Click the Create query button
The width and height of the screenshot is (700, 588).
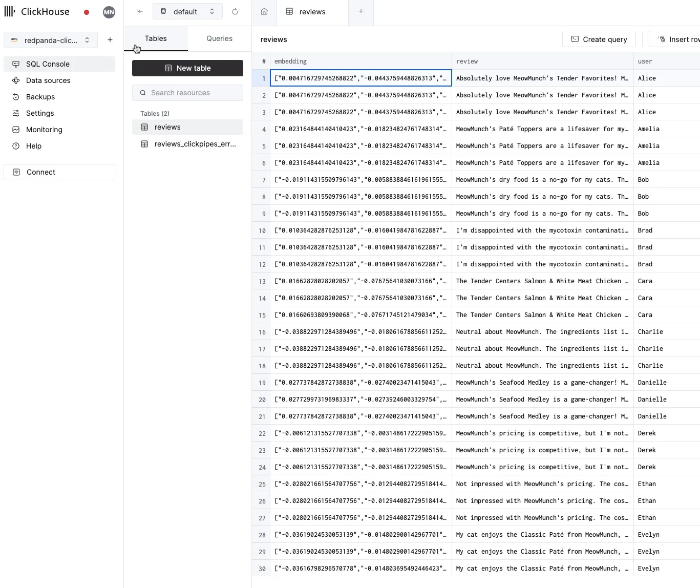pos(599,39)
